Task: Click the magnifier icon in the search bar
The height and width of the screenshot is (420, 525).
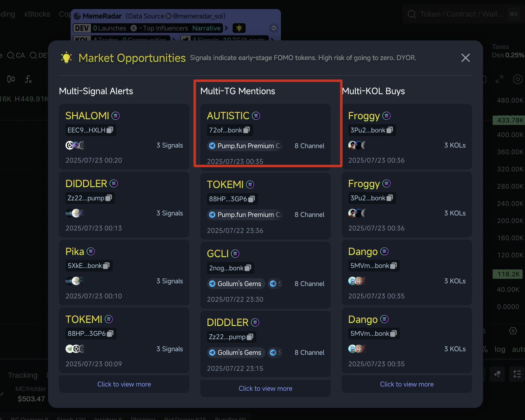Action: coord(412,14)
